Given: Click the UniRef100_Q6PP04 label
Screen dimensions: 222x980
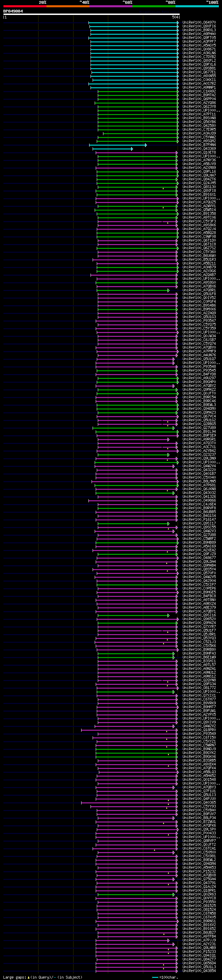Looking at the screenshot, I should [199, 99].
